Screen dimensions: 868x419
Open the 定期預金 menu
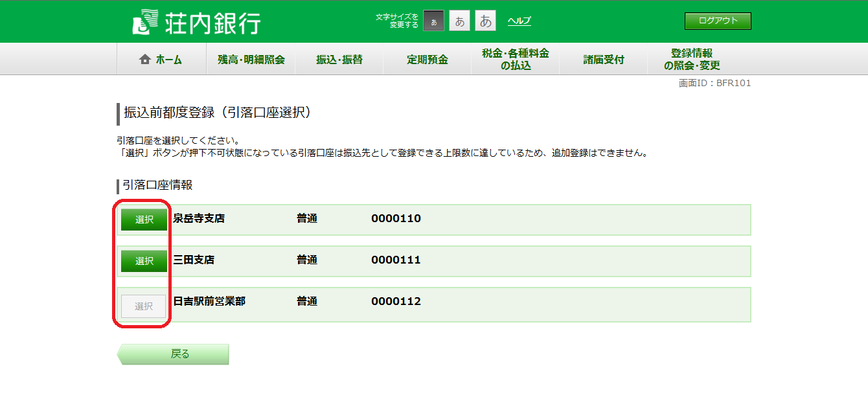(427, 60)
